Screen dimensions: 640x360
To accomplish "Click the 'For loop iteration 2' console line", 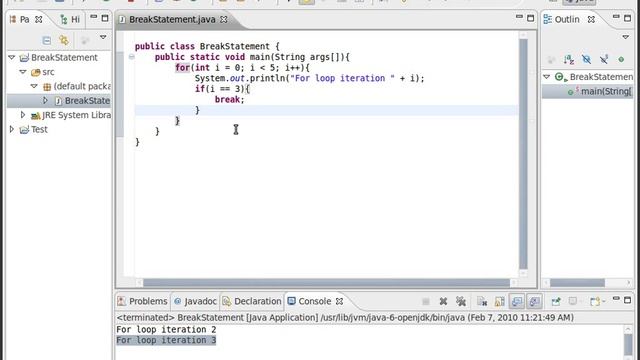I will (x=166, y=329).
